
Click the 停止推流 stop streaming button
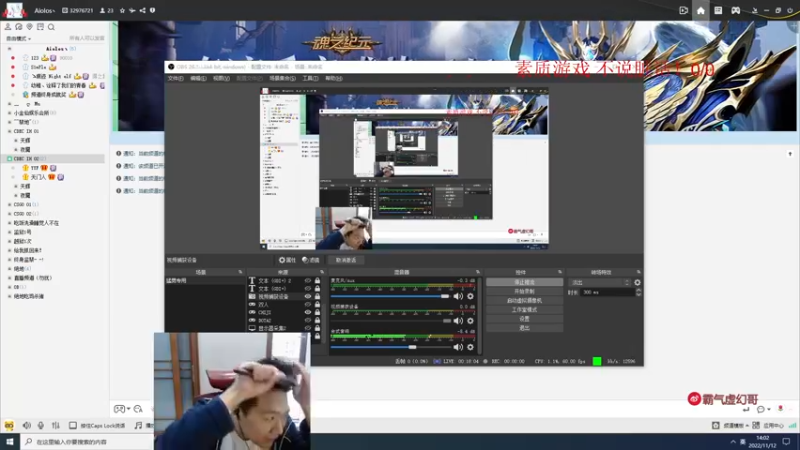click(x=524, y=282)
